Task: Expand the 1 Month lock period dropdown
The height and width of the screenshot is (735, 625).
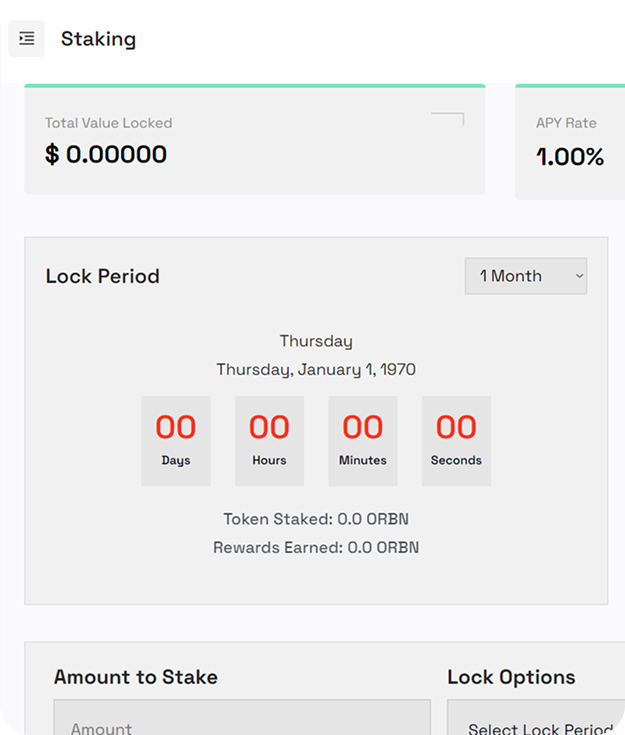Action: tap(525, 277)
